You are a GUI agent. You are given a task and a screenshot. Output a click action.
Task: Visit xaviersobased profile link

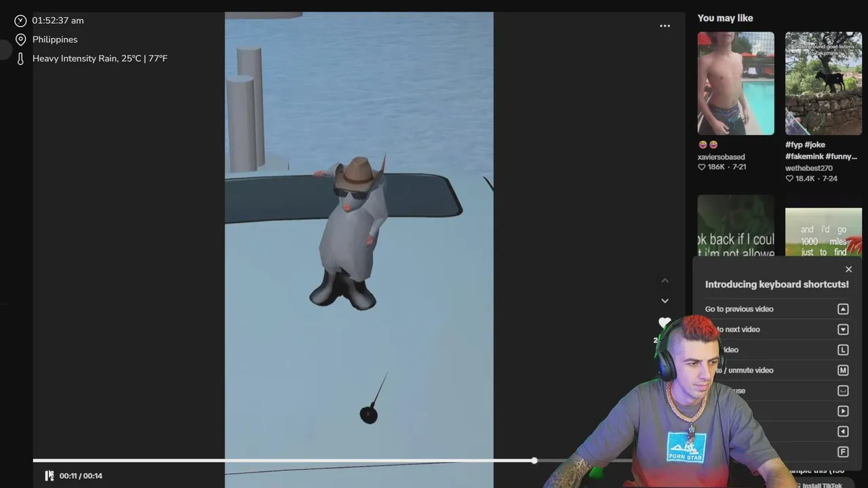point(721,157)
